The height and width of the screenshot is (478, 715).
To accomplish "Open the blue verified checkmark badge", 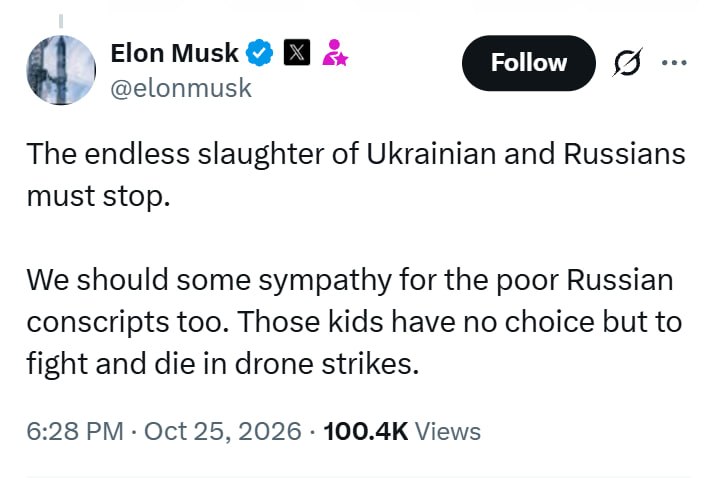I will tap(259, 53).
